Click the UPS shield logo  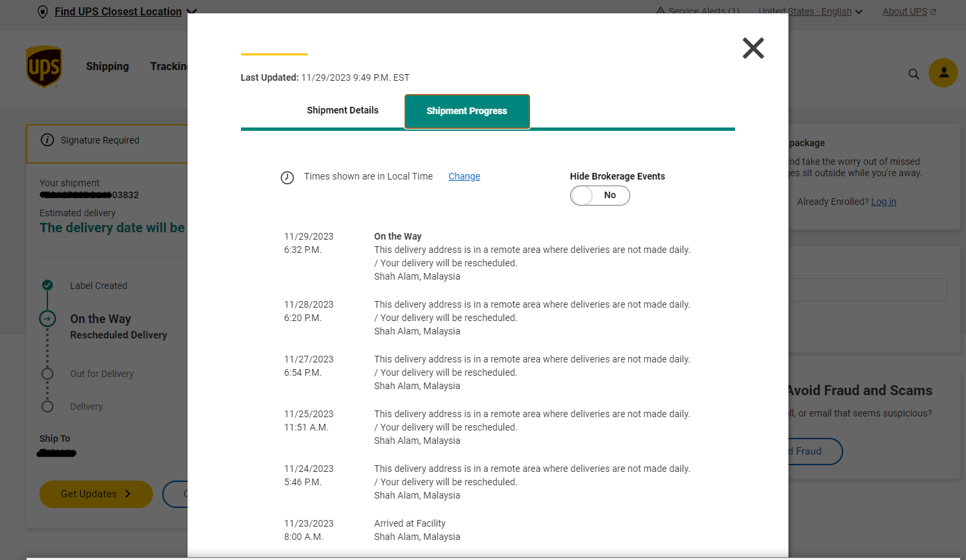pos(44,67)
